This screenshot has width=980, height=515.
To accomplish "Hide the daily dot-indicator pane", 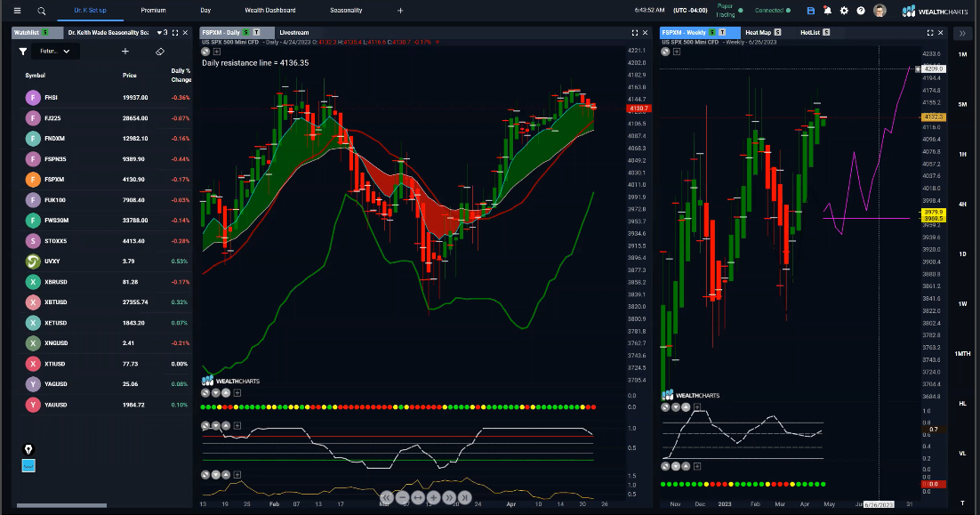I will [205, 393].
